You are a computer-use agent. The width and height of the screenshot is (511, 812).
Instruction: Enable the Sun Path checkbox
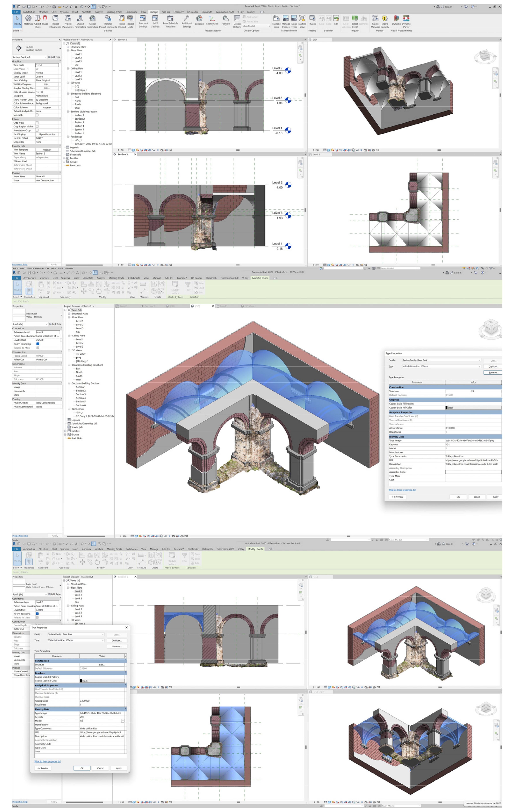37,115
